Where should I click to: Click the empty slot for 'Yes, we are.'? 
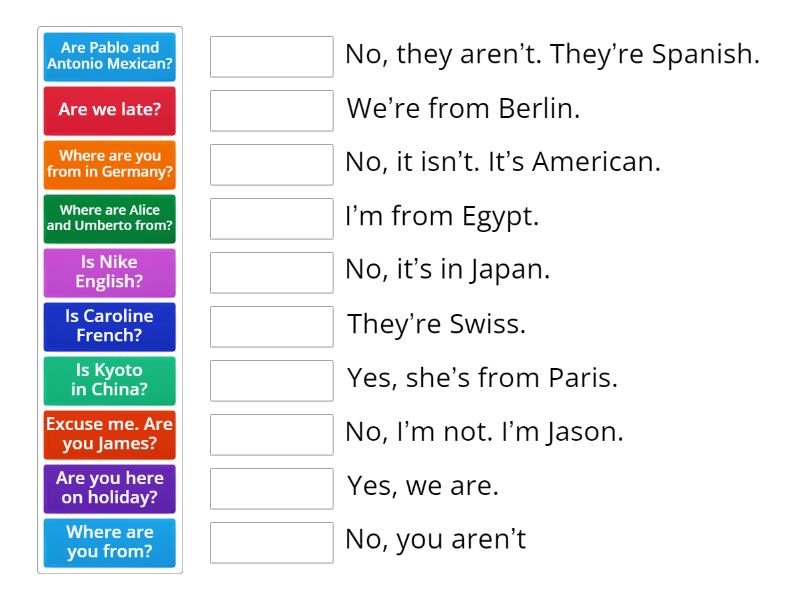point(272,489)
